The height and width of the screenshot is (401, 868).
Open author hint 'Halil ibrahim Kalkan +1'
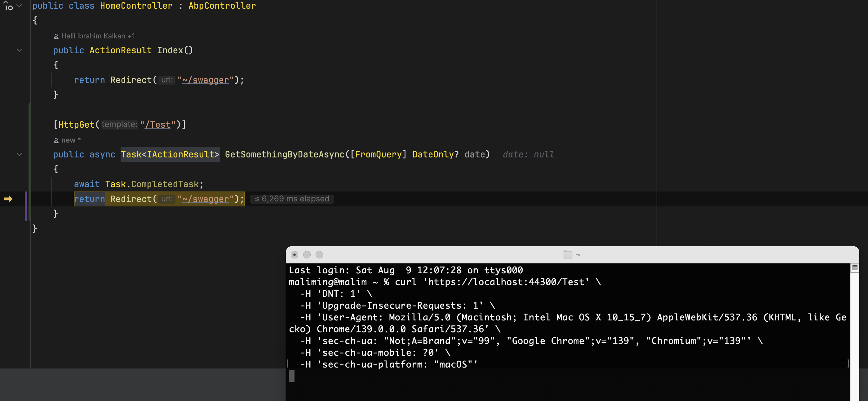point(98,36)
